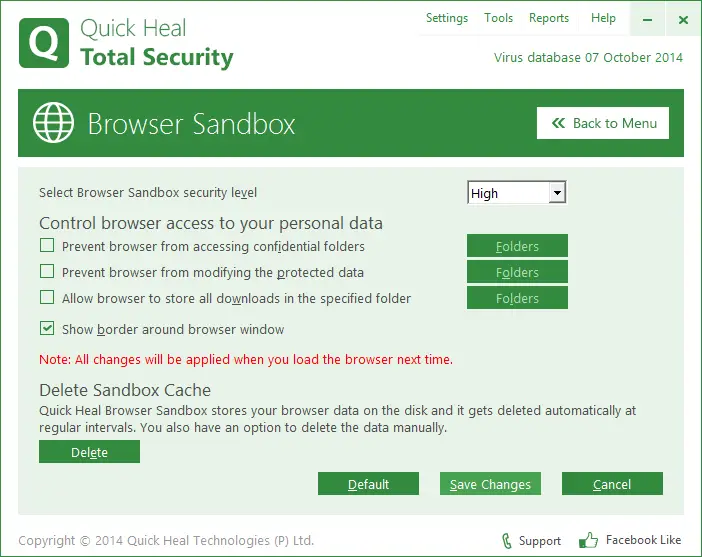Open the Settings menu
The height and width of the screenshot is (557, 702).
coord(446,18)
